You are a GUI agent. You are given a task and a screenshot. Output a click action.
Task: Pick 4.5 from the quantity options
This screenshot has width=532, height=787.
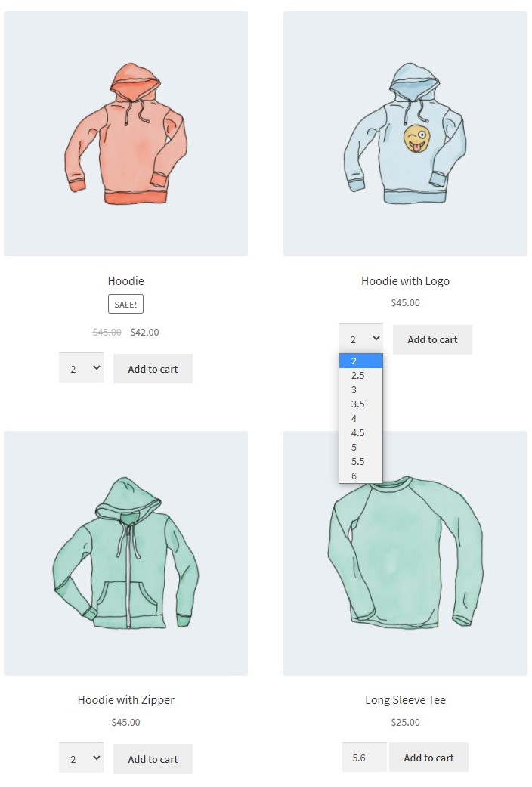pyautogui.click(x=361, y=432)
